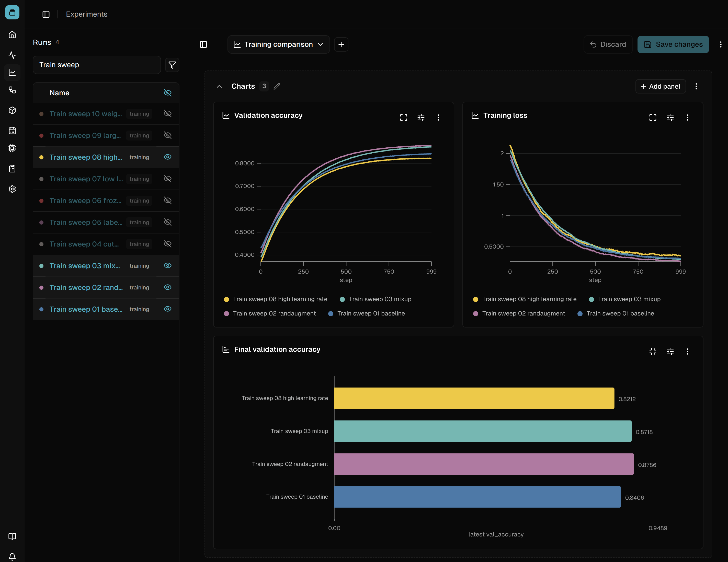Viewport: 728px width, 562px height.
Task: Click Add panel button
Action: [x=660, y=86]
